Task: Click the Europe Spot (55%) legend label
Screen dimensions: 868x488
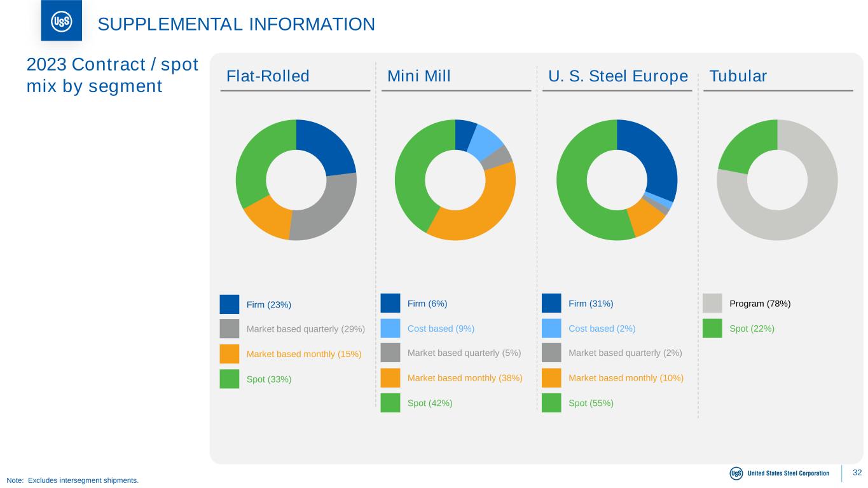Action: pyautogui.click(x=591, y=403)
